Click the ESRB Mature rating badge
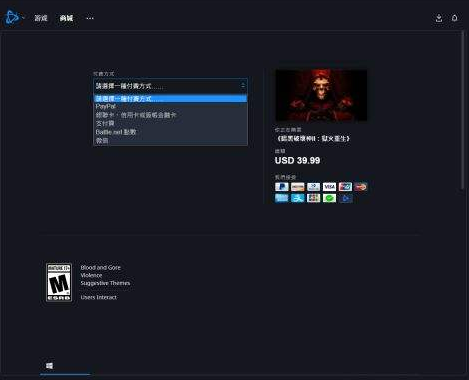469x380 pixels. [59, 282]
